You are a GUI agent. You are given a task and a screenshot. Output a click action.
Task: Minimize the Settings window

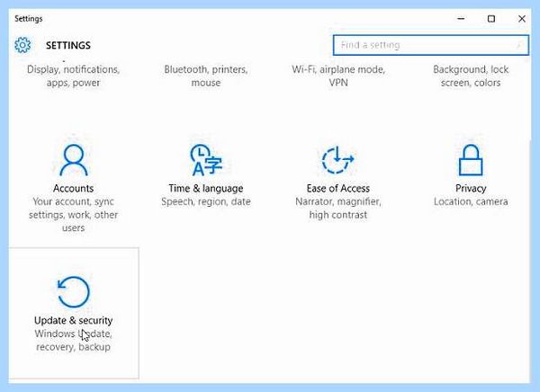(461, 19)
